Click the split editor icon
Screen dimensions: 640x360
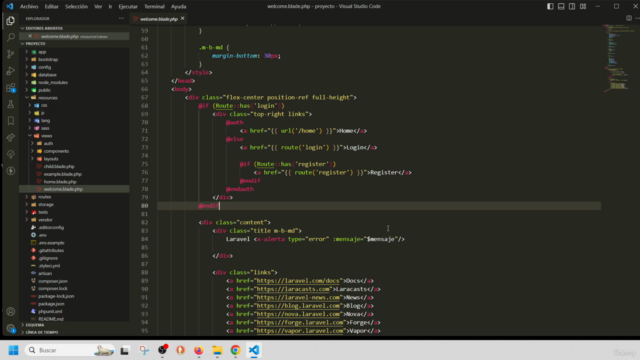[x=629, y=18]
